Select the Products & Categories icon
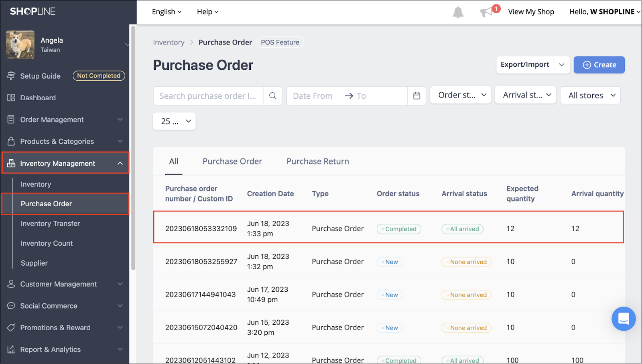 pos(11,141)
